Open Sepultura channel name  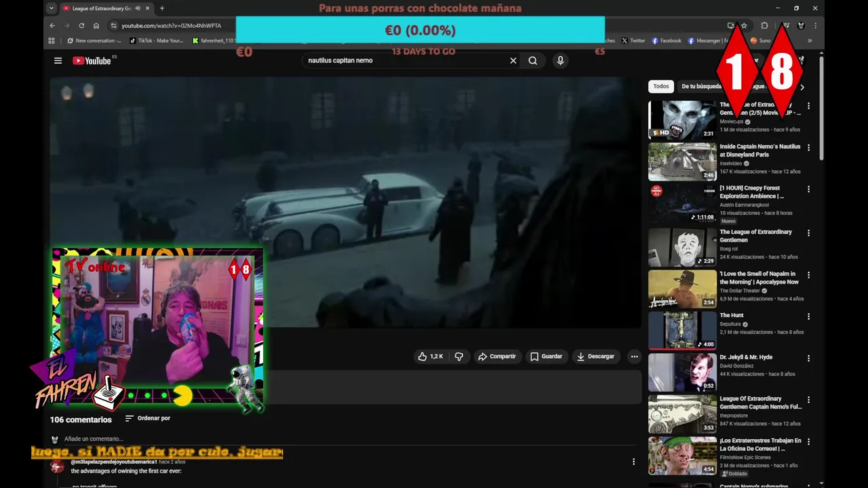pos(730,324)
